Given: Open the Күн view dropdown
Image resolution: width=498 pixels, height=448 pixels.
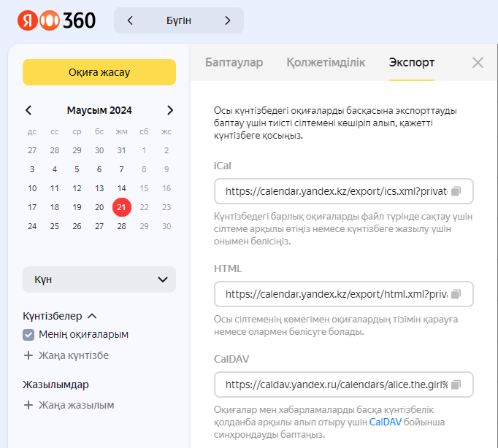Looking at the screenshot, I should point(99,279).
